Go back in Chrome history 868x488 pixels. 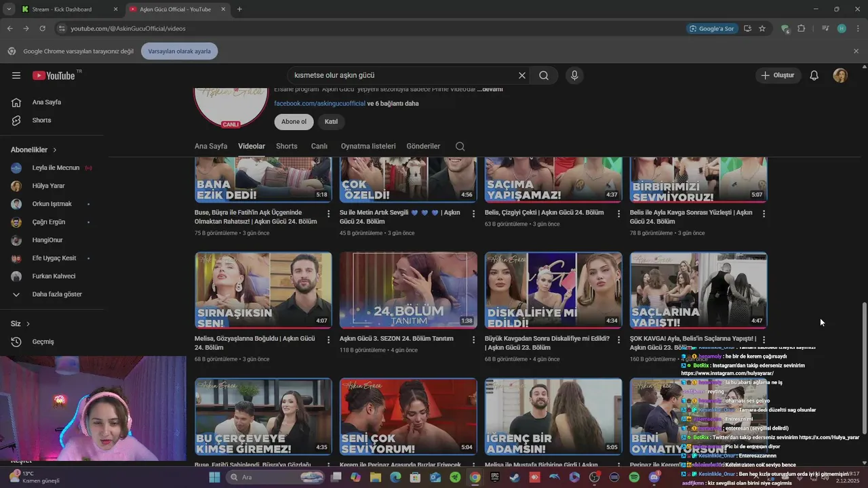[9, 28]
